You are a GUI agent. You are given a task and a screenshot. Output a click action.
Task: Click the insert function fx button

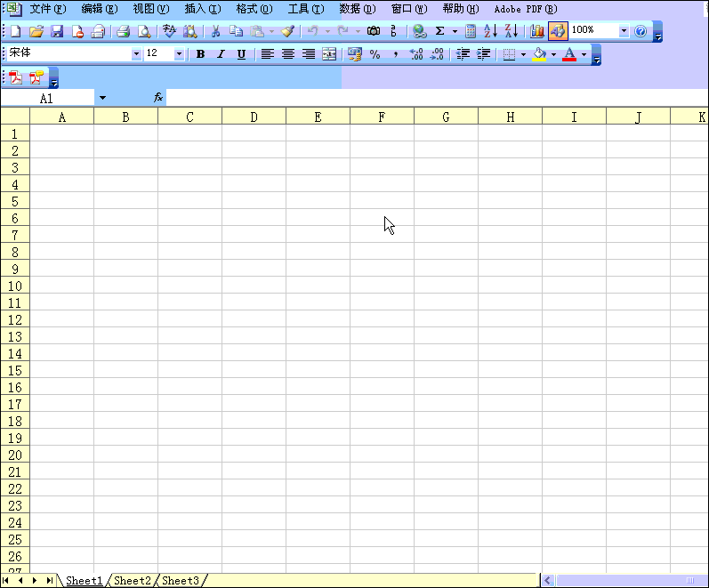pyautogui.click(x=158, y=98)
